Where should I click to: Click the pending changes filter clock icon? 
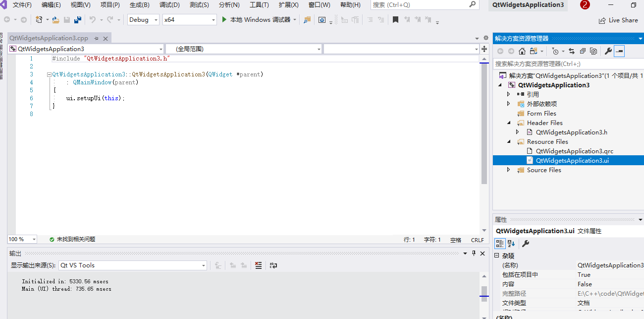pos(555,51)
